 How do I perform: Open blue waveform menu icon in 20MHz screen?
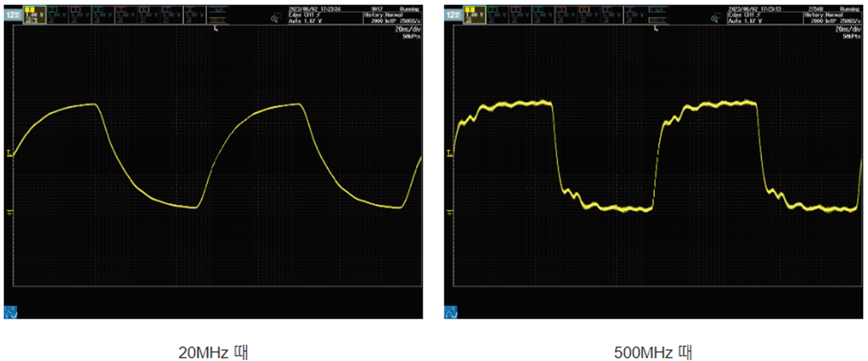click(x=9, y=313)
